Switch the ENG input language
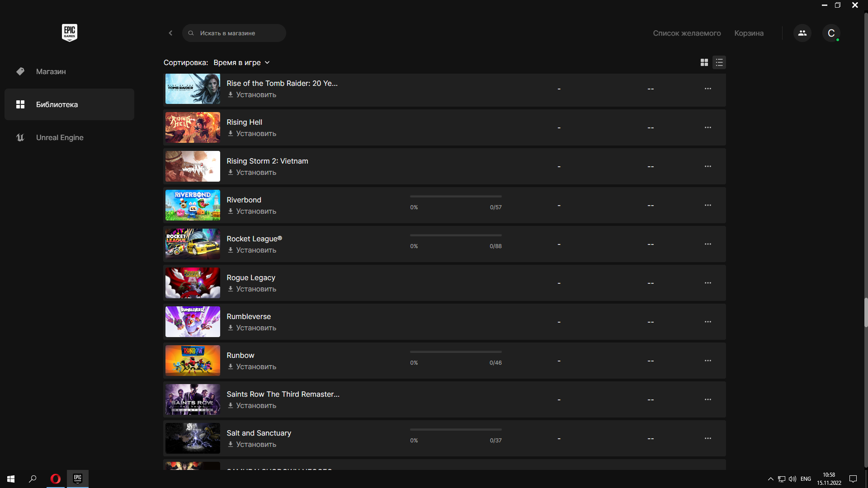The image size is (868, 488). (806, 479)
